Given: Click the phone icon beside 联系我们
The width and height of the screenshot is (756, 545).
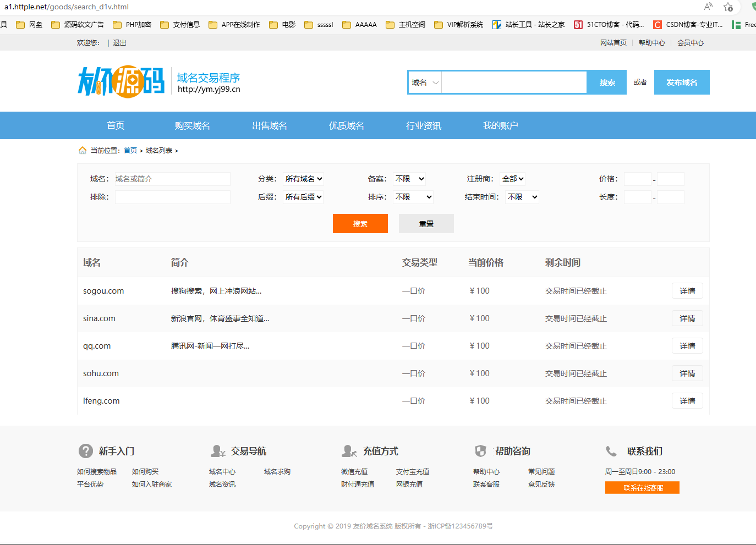Looking at the screenshot, I should pyautogui.click(x=611, y=451).
